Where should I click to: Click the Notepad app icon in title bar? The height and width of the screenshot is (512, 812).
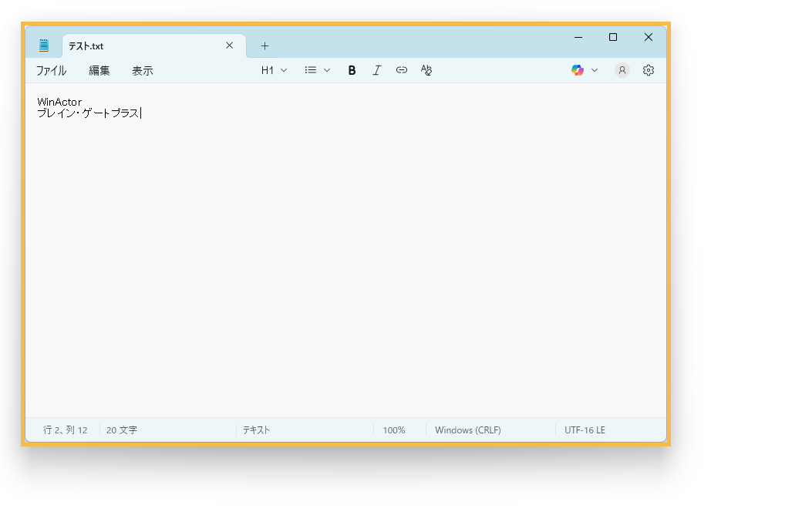(44, 45)
